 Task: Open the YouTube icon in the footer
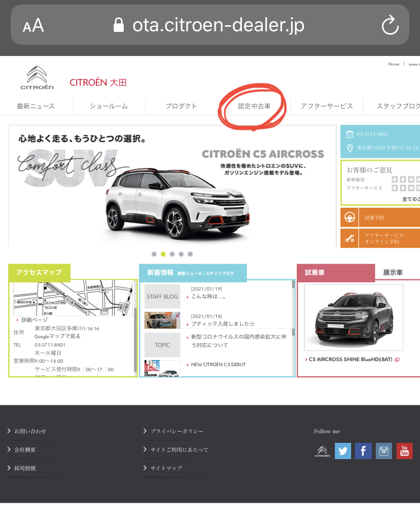(x=404, y=451)
